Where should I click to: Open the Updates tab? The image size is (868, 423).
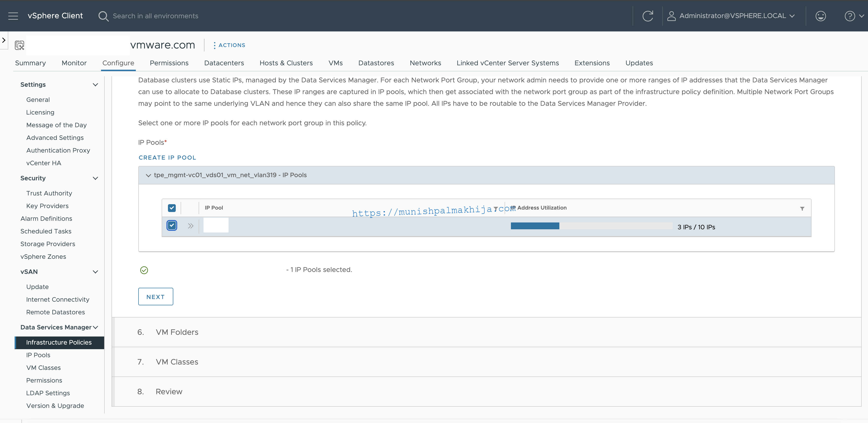(x=639, y=63)
